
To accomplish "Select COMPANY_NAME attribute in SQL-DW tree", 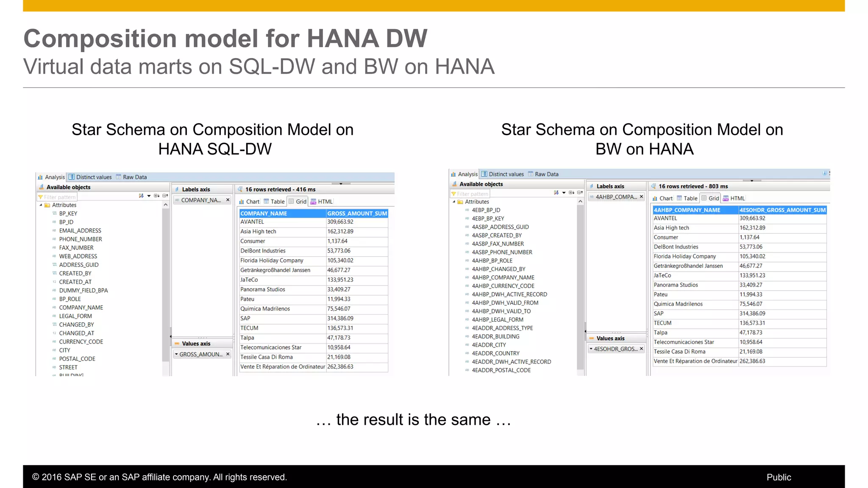I will pos(81,308).
